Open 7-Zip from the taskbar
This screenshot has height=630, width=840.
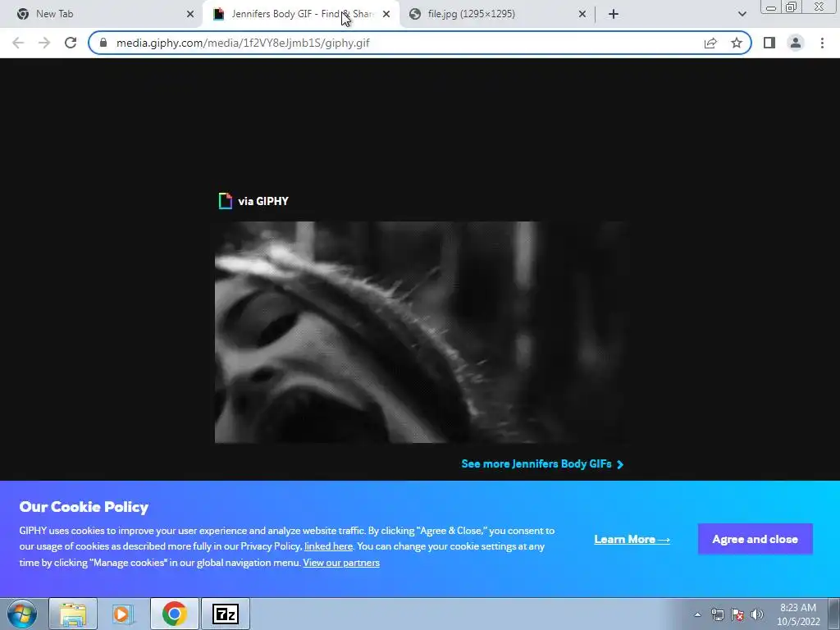[225, 614]
